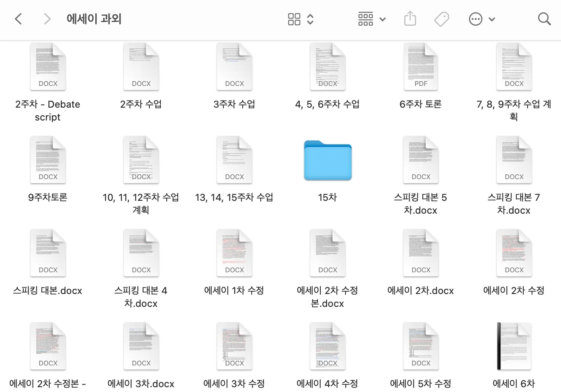Select the '스피킹 대본 4차.docx' file
This screenshot has width=561, height=392.
pos(141,253)
